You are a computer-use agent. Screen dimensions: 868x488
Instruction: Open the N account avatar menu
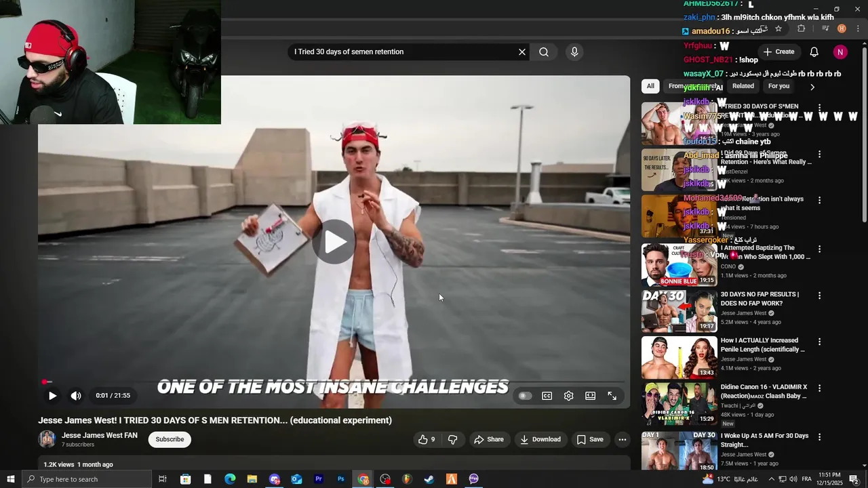[x=840, y=52]
